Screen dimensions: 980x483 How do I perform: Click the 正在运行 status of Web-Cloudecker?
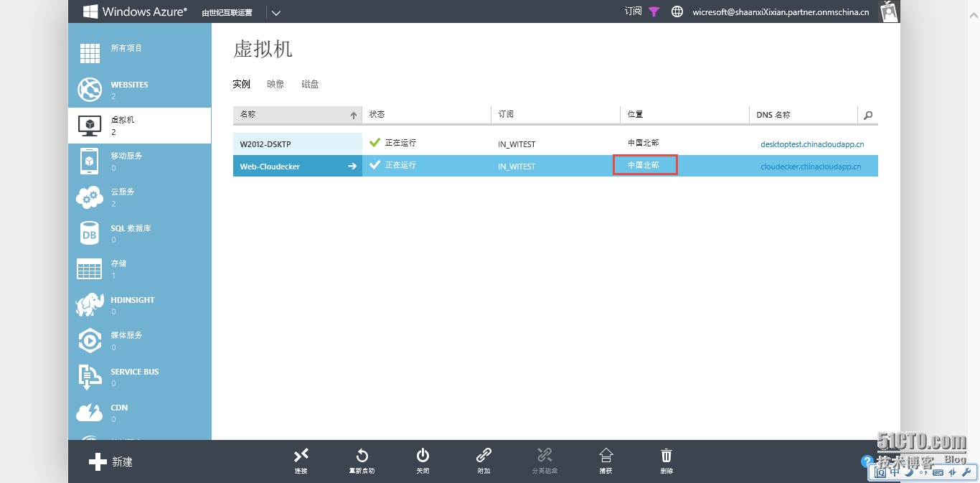click(x=400, y=165)
